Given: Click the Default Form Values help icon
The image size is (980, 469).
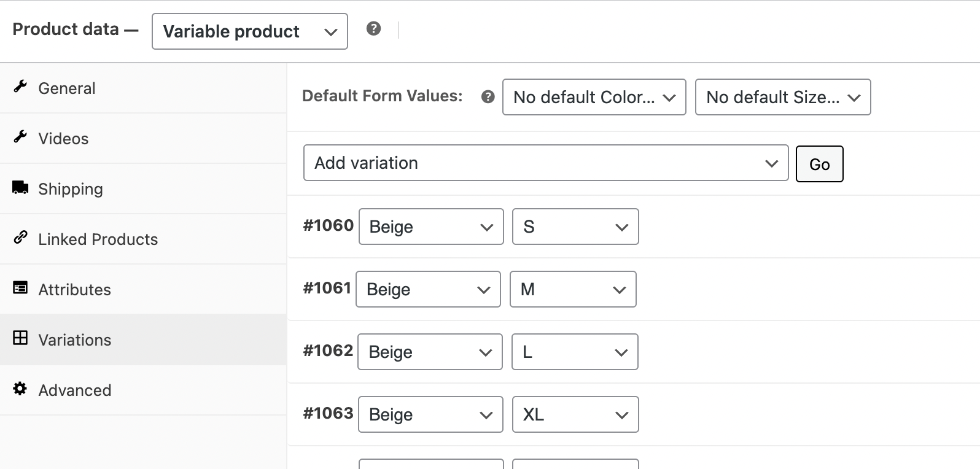Looking at the screenshot, I should coord(488,97).
